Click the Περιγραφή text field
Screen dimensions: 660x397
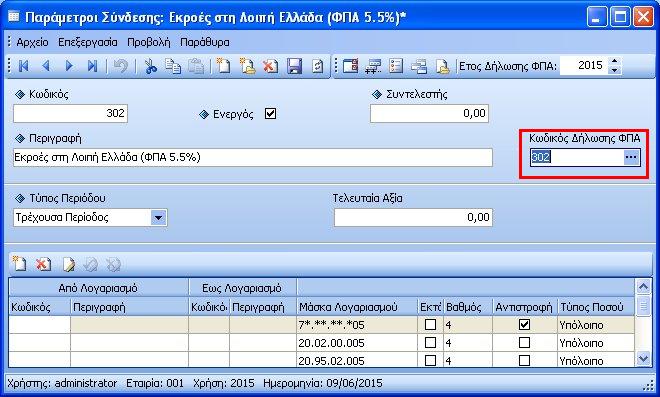[x=253, y=157]
